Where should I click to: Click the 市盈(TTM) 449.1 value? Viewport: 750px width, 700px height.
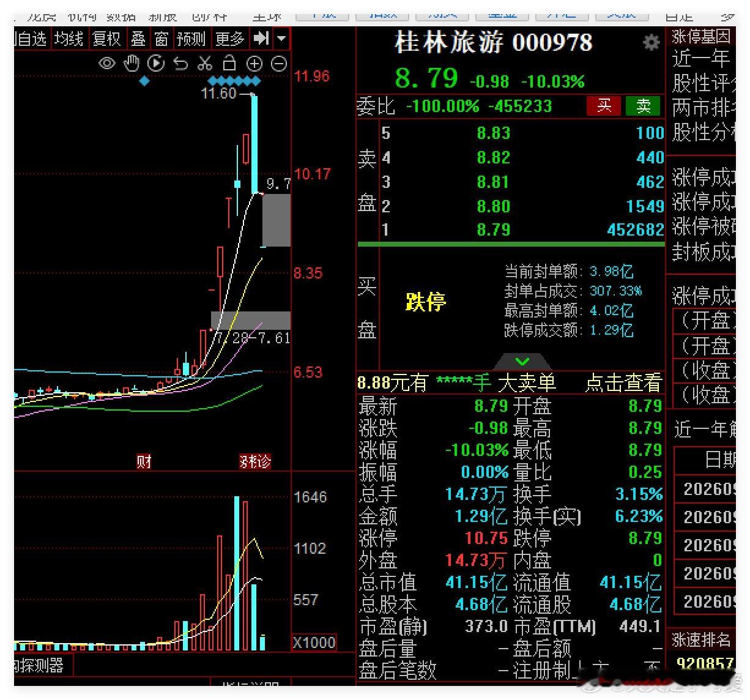640,627
